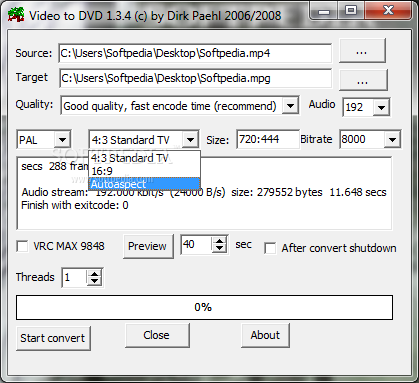Click the Close button
The height and width of the screenshot is (383, 419).
click(157, 335)
